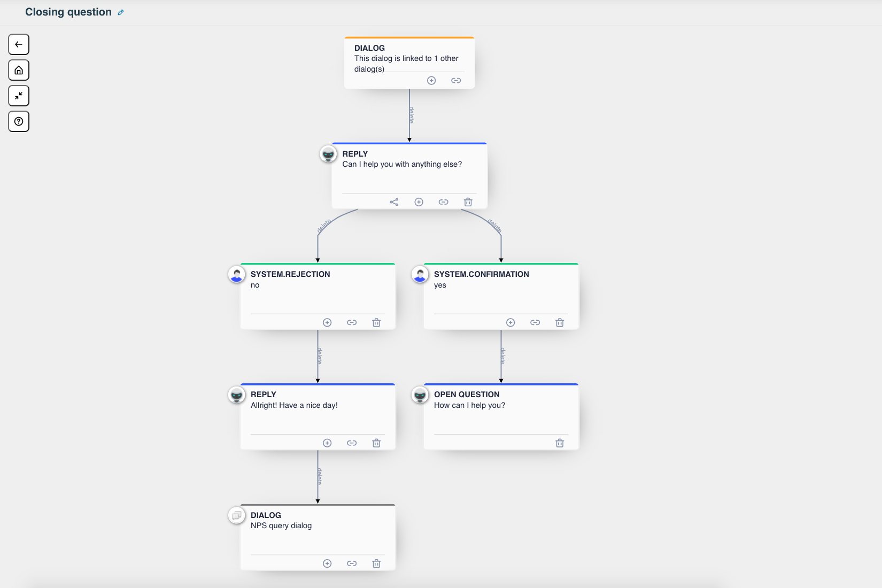Screen dimensions: 882x588
Task: Edit the Closing question title pencil
Action: pyautogui.click(x=121, y=12)
